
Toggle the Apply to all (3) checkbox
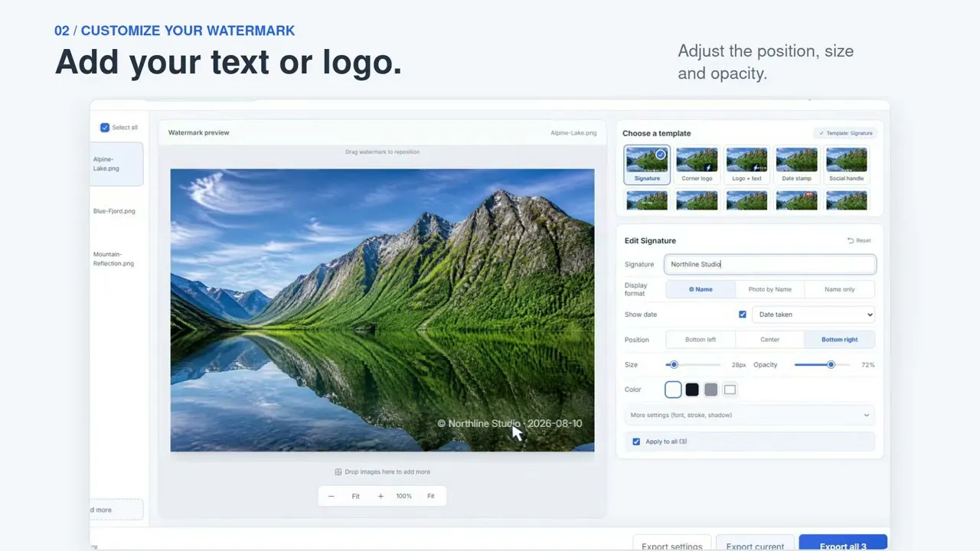pyautogui.click(x=636, y=442)
